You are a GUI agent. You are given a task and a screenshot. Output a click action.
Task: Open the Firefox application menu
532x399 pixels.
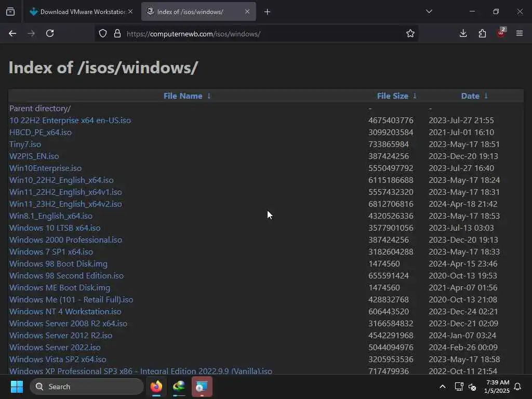point(520,33)
